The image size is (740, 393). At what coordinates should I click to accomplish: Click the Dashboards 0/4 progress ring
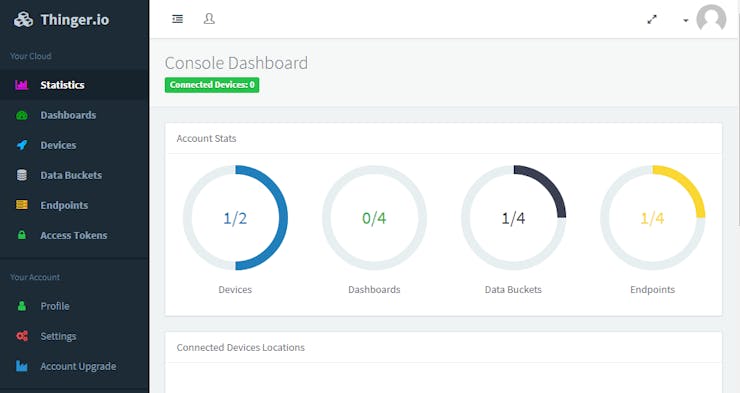click(374, 217)
